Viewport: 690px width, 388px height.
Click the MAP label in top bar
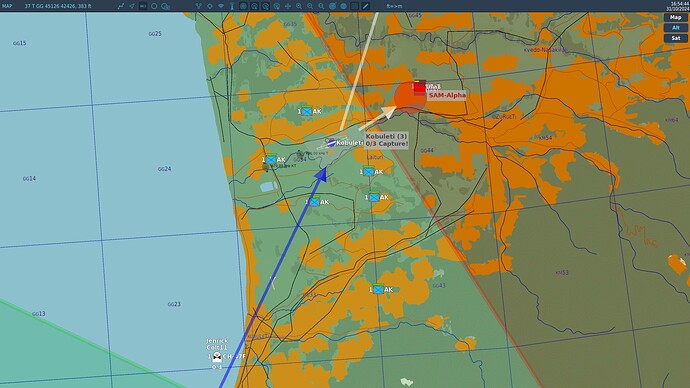tap(7, 6)
